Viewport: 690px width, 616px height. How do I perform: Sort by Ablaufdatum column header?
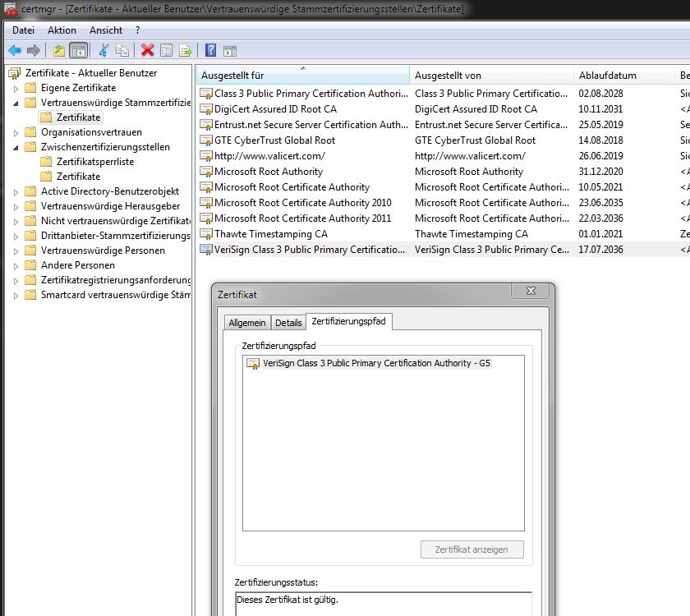(x=624, y=76)
